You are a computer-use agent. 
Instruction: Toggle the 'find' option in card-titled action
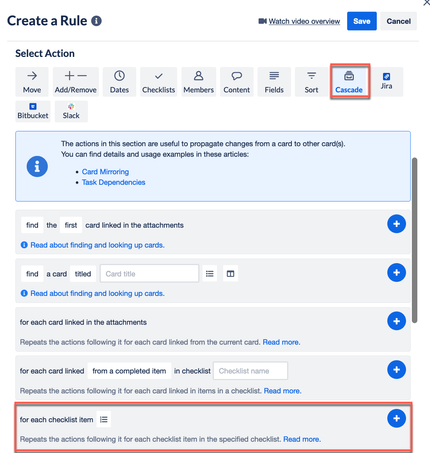tap(32, 274)
